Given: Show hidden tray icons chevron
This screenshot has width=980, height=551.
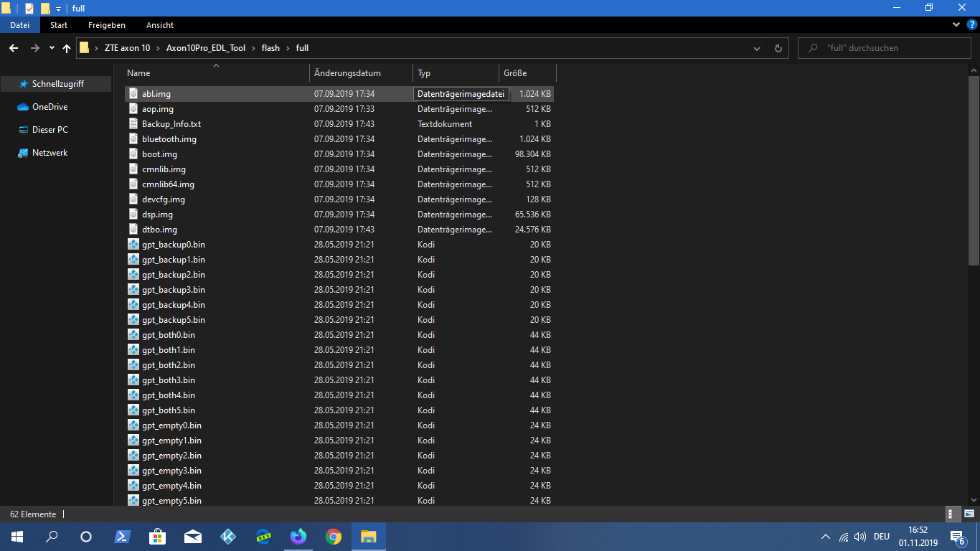Looking at the screenshot, I should click(826, 537).
